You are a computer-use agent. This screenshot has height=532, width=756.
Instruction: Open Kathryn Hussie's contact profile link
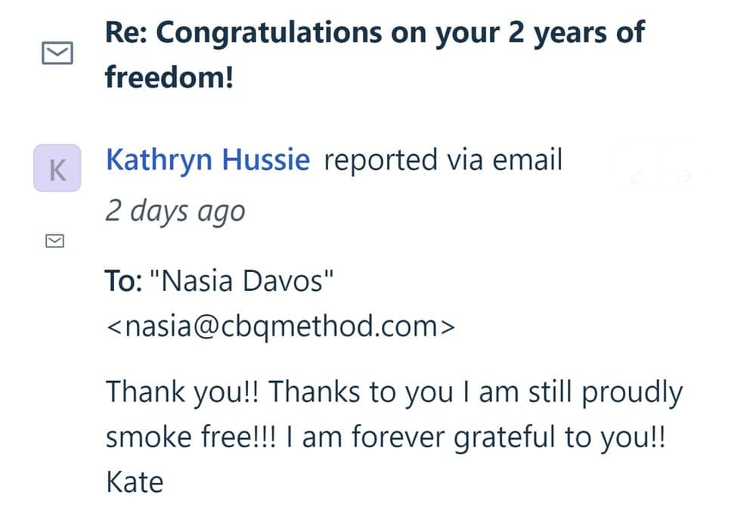208,160
